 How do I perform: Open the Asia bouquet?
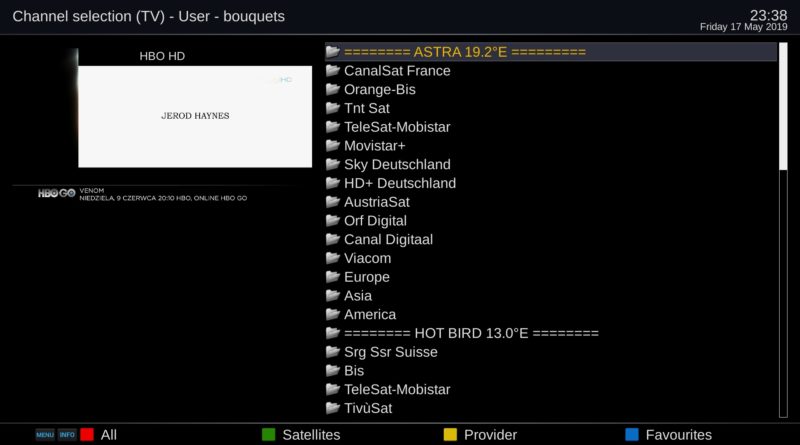(x=551, y=295)
